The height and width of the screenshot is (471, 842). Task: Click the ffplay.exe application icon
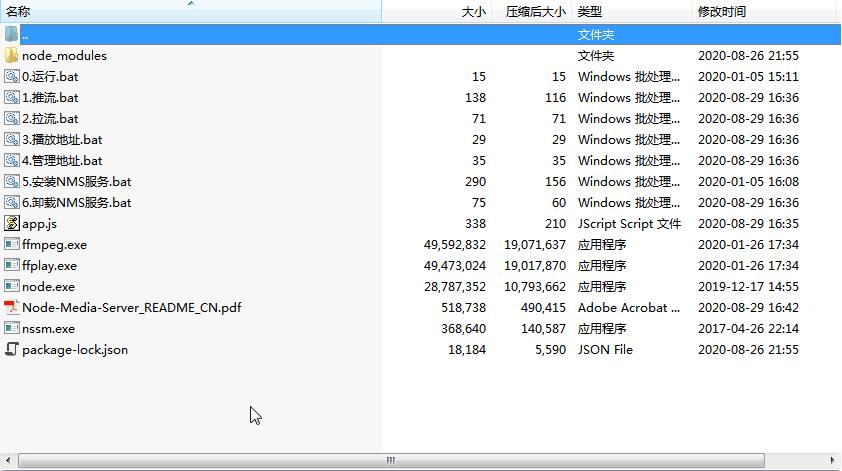[12, 266]
